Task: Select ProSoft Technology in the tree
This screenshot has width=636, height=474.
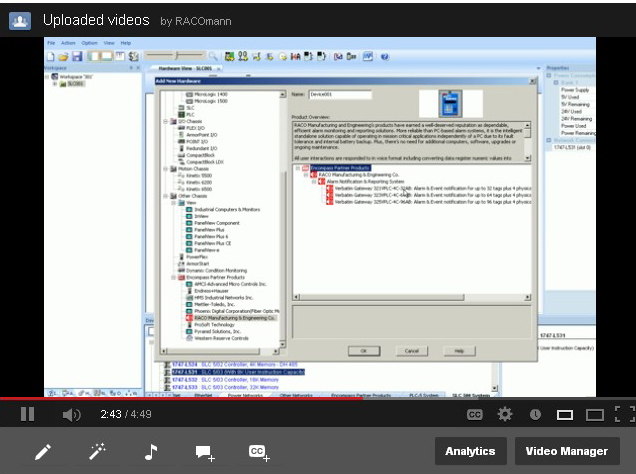Action: (x=214, y=325)
